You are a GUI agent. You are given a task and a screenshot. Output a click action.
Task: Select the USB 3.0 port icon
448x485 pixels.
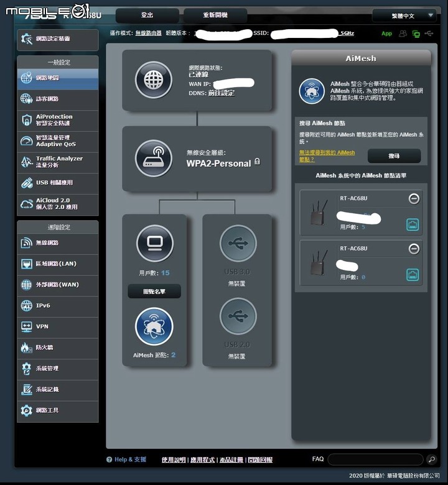pyautogui.click(x=238, y=243)
